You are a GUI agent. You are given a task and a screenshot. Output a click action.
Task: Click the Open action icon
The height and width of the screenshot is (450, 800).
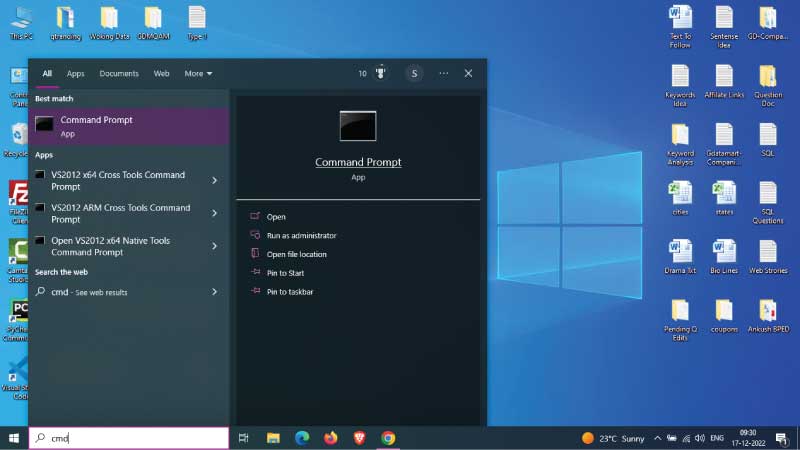pyautogui.click(x=255, y=216)
